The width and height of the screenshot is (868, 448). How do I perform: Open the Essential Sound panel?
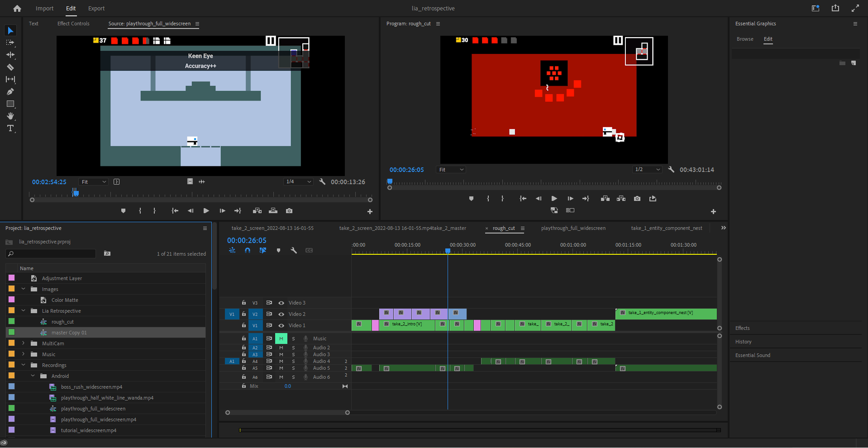click(753, 355)
